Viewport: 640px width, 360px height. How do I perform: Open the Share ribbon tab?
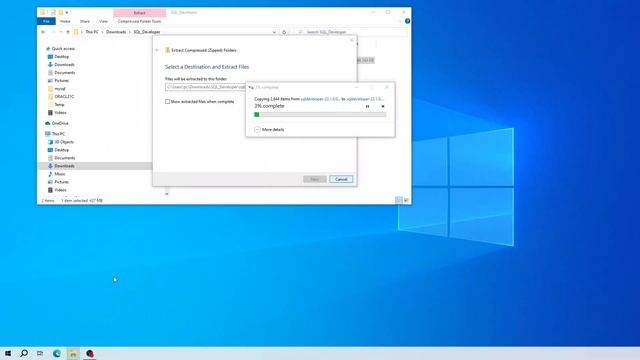click(x=84, y=21)
